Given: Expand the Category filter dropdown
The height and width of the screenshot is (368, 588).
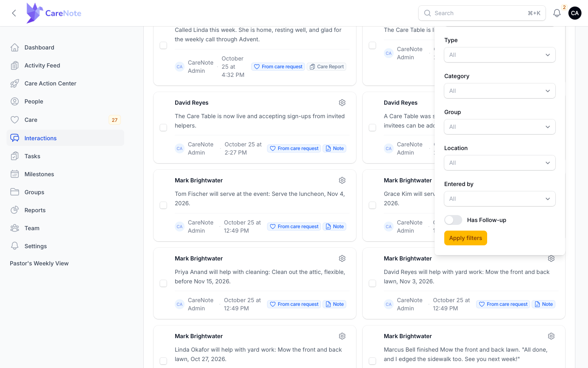Looking at the screenshot, I should pyautogui.click(x=500, y=91).
